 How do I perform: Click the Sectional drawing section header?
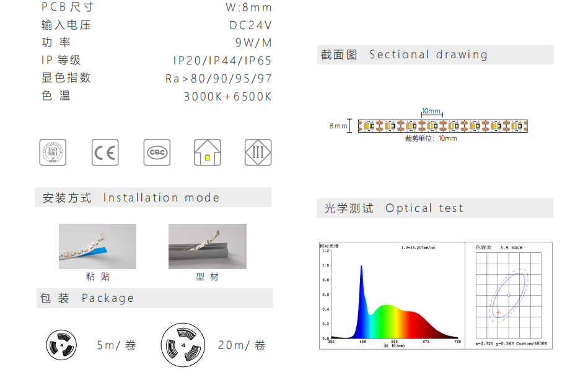[x=434, y=55]
